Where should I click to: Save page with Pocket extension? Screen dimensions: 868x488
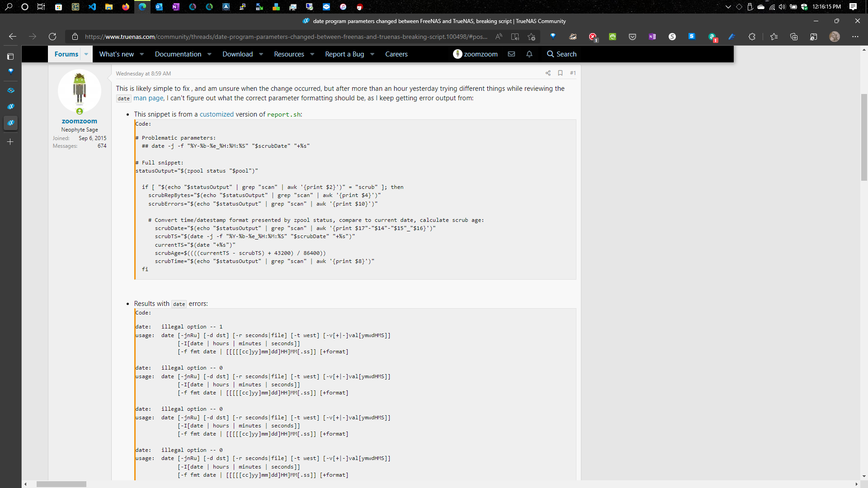coord(632,37)
